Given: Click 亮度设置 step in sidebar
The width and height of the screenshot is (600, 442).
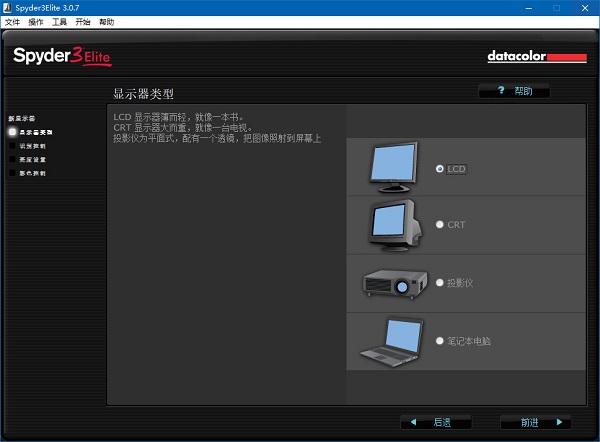Looking at the screenshot, I should pos(33,160).
